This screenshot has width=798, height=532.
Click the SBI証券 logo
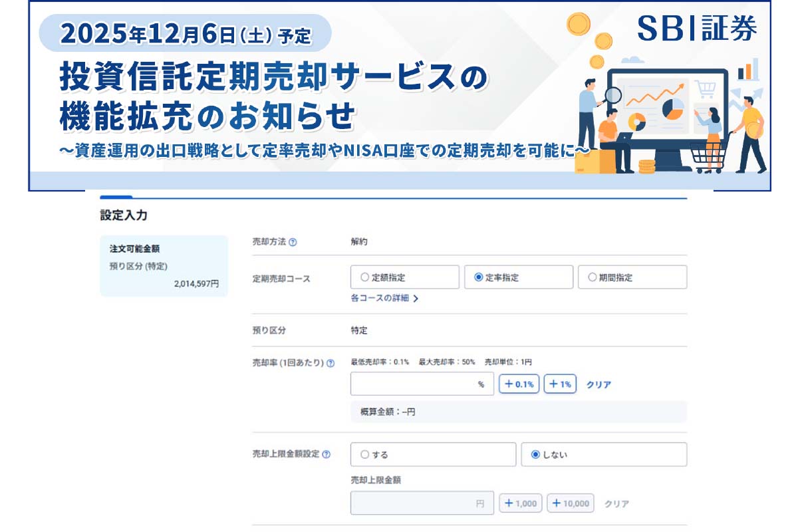point(696,28)
